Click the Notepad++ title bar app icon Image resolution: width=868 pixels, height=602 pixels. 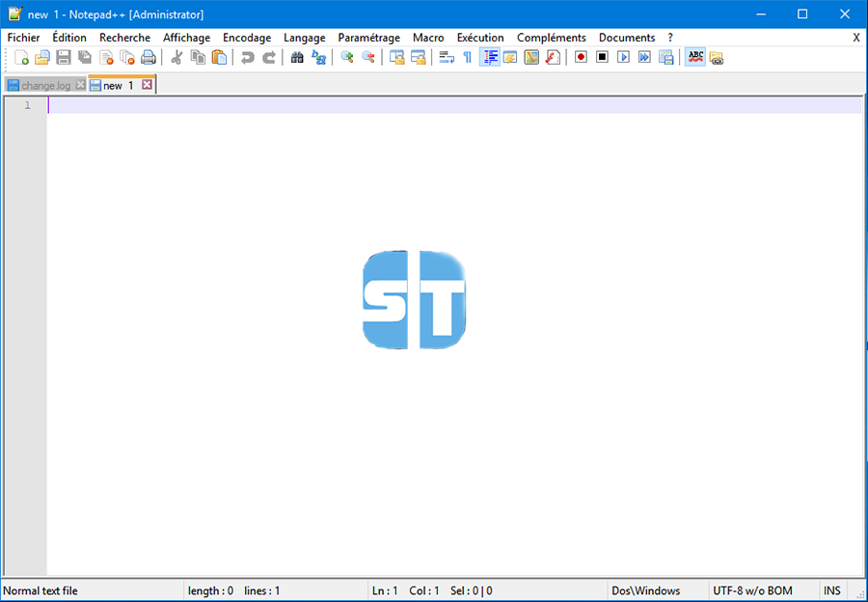tap(14, 14)
